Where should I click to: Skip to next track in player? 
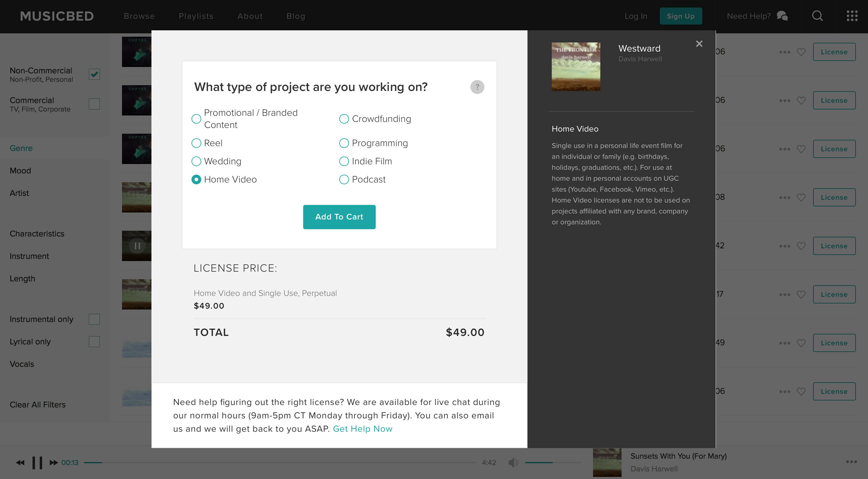[54, 463]
